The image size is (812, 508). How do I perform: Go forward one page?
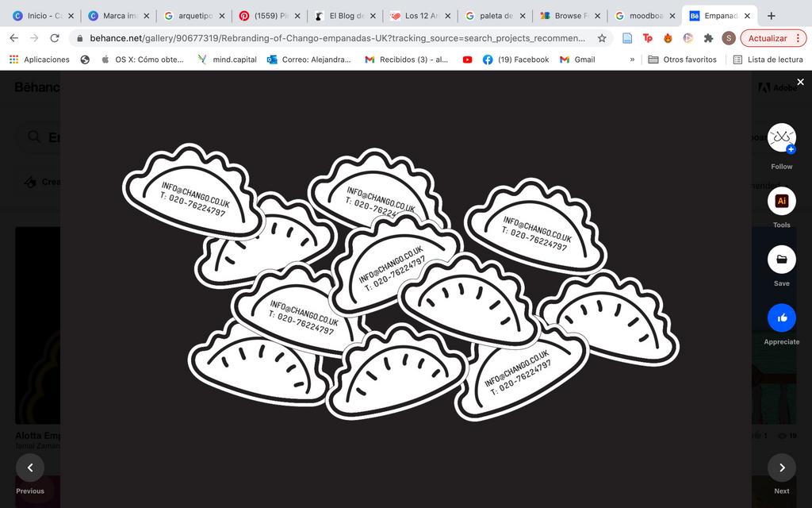34,38
